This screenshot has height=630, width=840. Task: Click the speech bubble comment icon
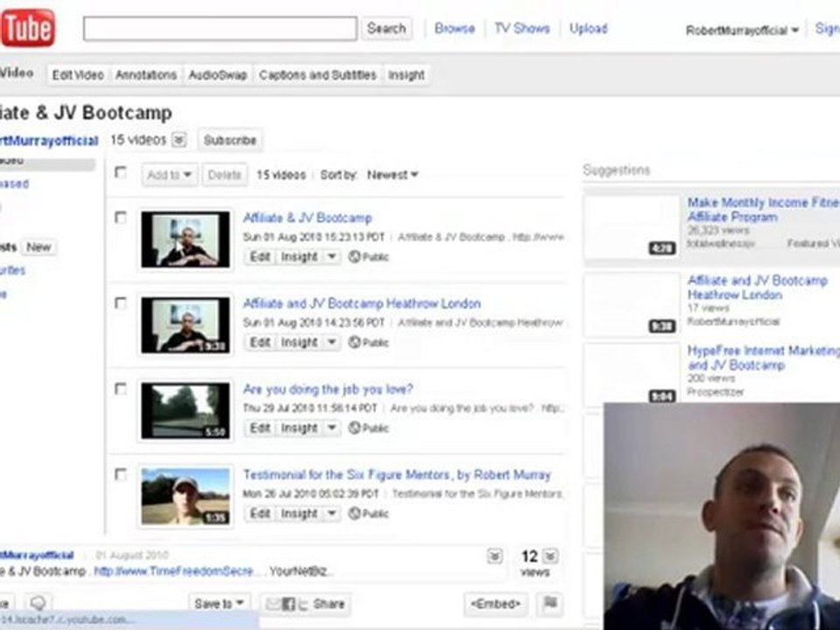coord(38,604)
